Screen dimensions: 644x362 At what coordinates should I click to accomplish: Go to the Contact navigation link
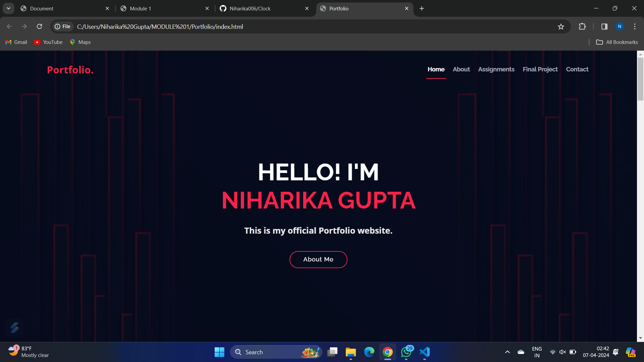pos(577,69)
